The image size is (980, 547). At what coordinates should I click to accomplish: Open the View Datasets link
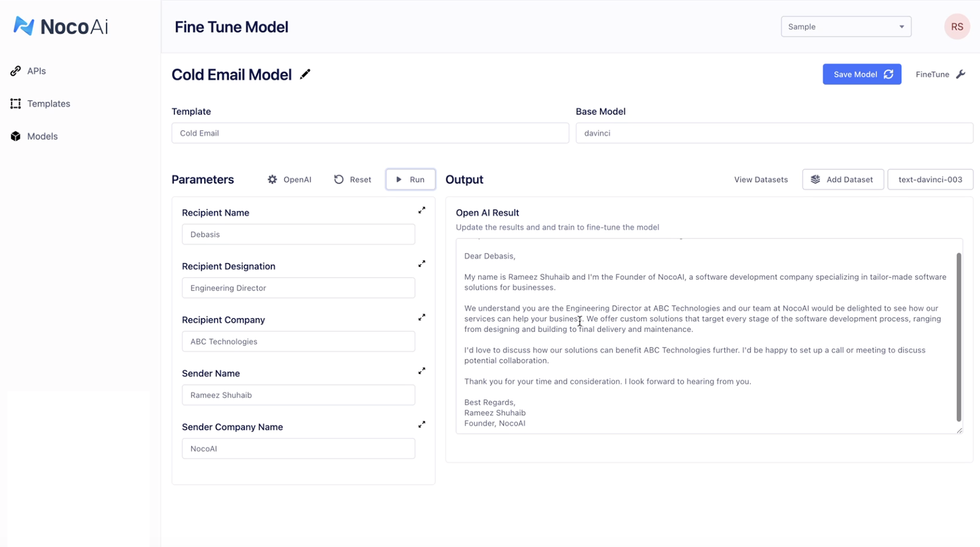click(x=761, y=180)
